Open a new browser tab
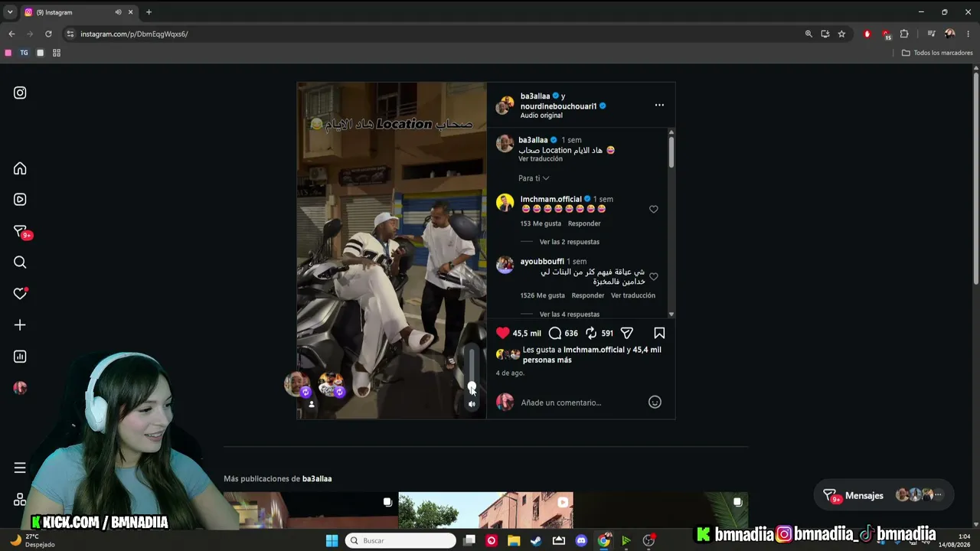 (x=149, y=12)
